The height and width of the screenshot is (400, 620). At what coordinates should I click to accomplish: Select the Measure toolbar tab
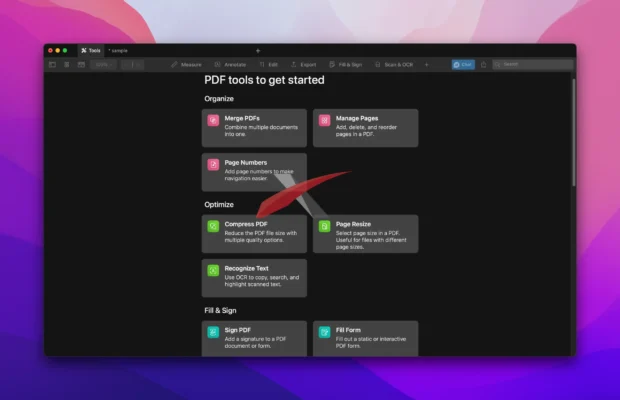pos(186,64)
